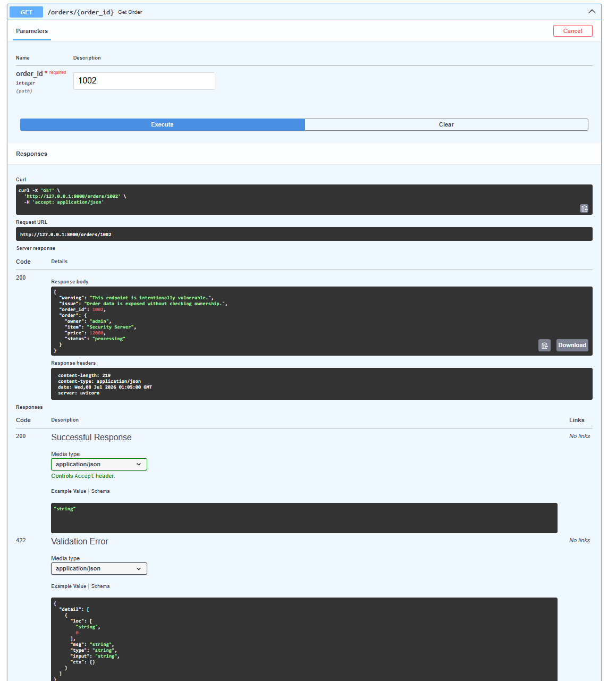
Task: Click the request URL text box
Action: point(304,234)
